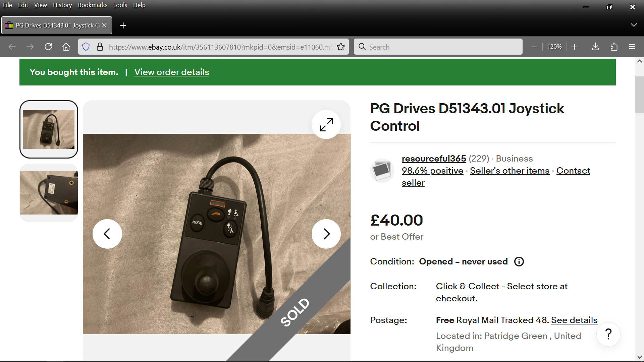Open the Extensions puzzle icon
This screenshot has width=644, height=362.
click(x=614, y=47)
